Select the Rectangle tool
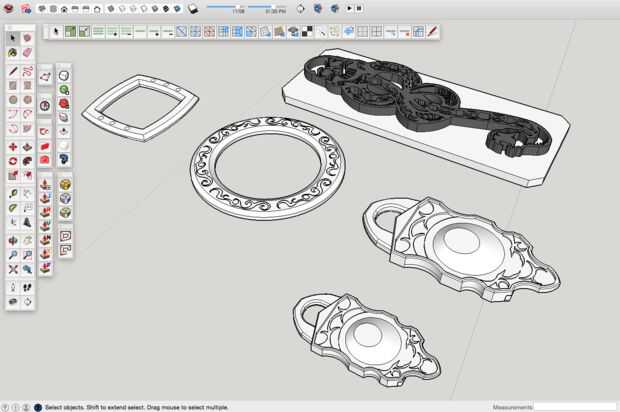This screenshot has width=620, height=412. 13,85
